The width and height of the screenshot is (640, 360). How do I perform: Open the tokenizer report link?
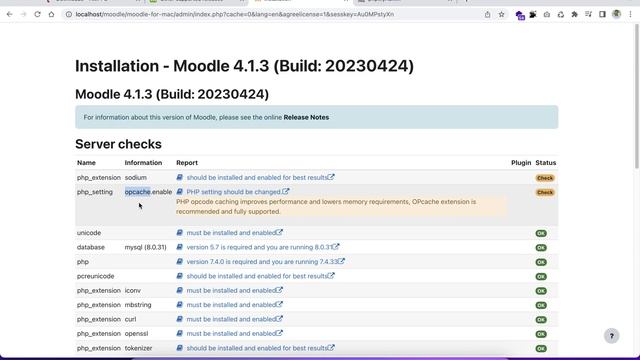click(260, 348)
